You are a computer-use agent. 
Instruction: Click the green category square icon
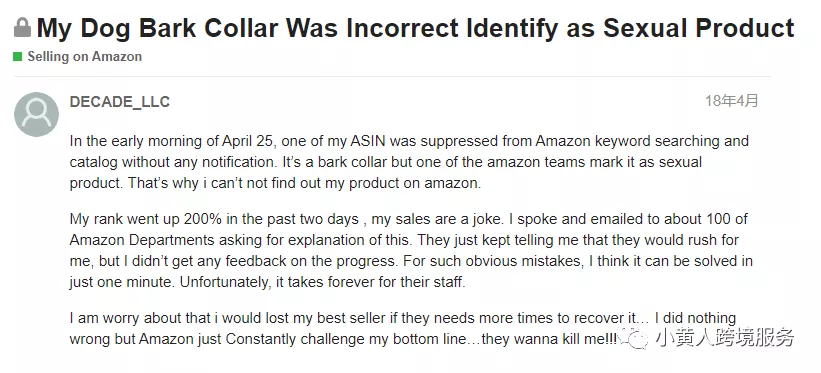(18, 57)
